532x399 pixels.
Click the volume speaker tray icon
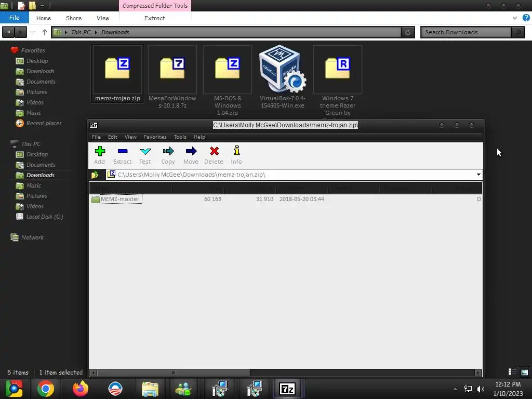coord(481,389)
